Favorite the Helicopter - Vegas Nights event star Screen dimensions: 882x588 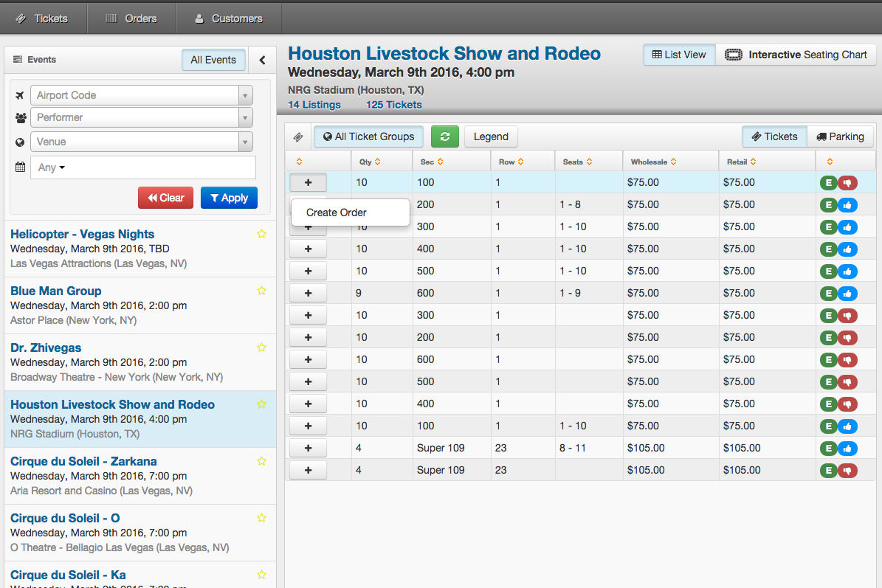(261, 234)
